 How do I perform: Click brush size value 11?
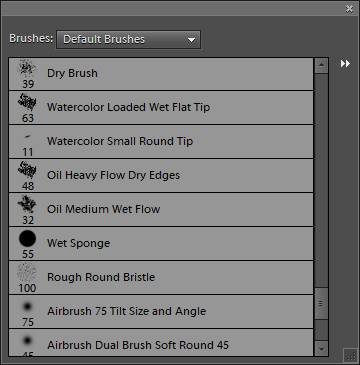[28, 153]
